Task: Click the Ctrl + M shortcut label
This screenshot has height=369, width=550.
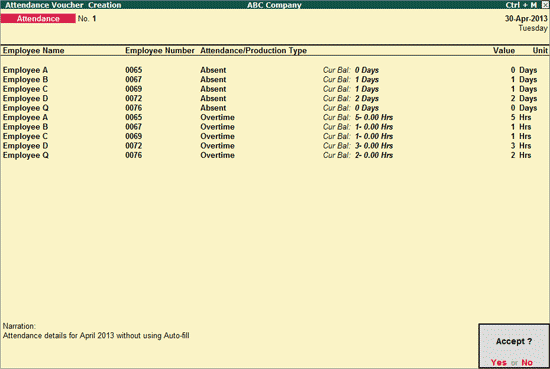Action: (x=521, y=5)
